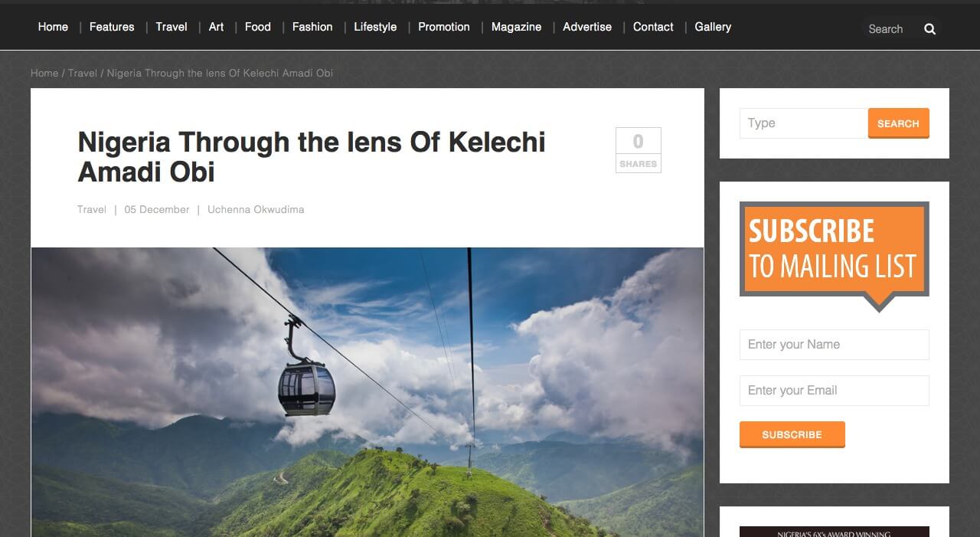The width and height of the screenshot is (980, 537).
Task: Open the Home menu item
Action: pyautogui.click(x=53, y=27)
